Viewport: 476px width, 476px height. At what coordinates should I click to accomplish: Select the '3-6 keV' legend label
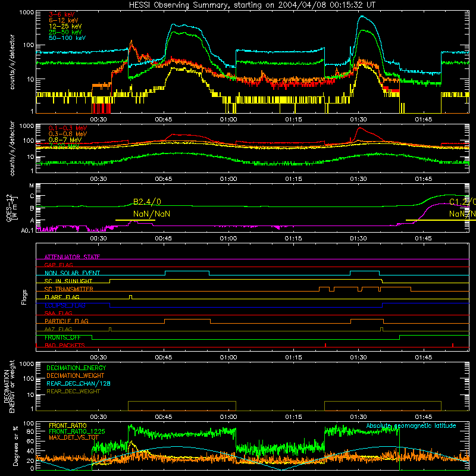[x=62, y=14]
